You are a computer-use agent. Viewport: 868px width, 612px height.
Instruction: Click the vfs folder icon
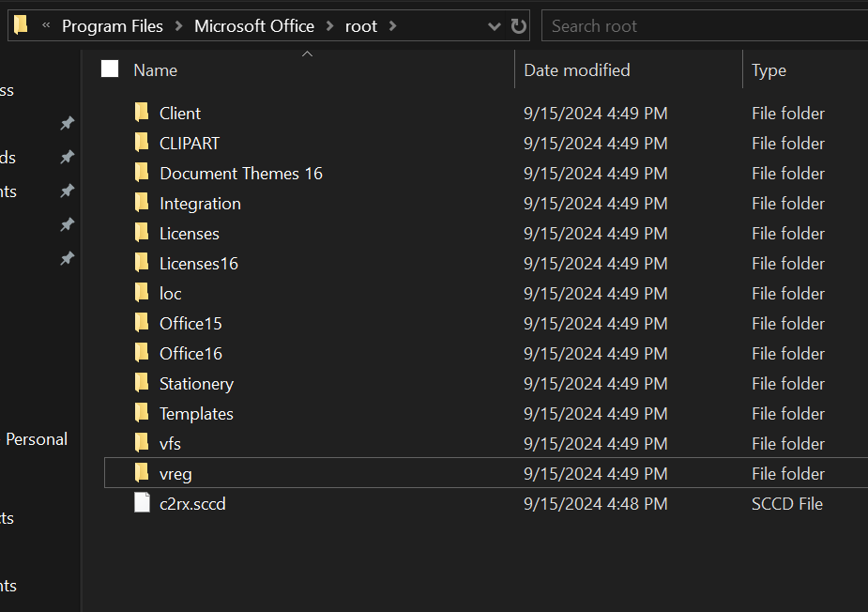142,442
